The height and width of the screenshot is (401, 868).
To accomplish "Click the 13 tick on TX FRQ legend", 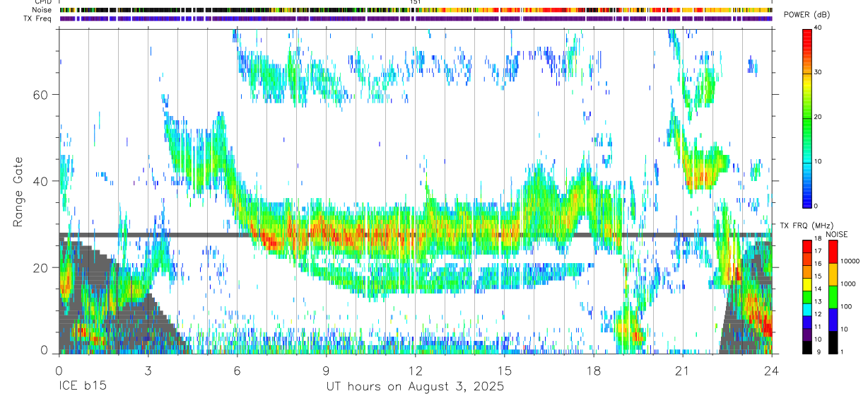I will [818, 302].
